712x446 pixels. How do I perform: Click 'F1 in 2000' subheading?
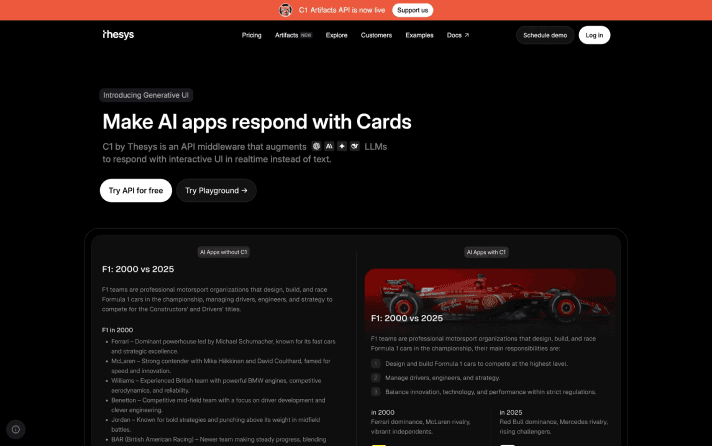tap(117, 330)
